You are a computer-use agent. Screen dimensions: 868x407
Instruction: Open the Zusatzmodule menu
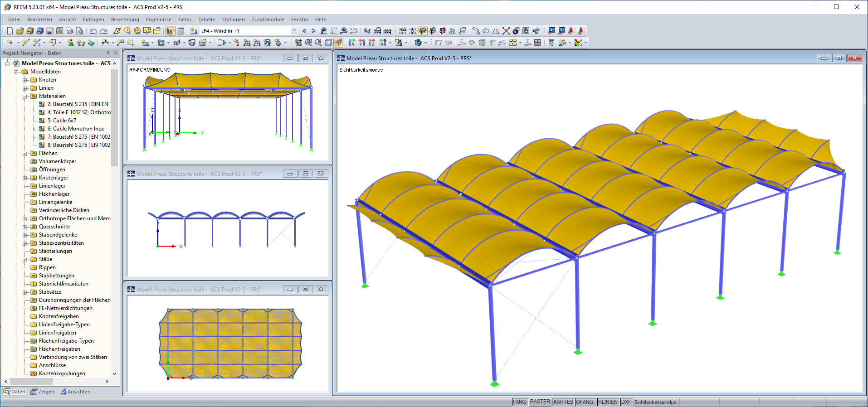[x=268, y=19]
